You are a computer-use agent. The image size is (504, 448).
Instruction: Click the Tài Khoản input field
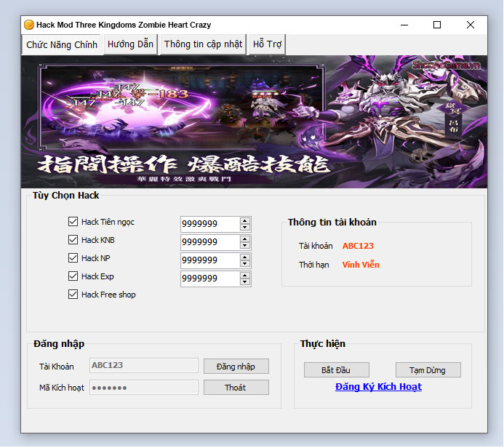pos(144,365)
